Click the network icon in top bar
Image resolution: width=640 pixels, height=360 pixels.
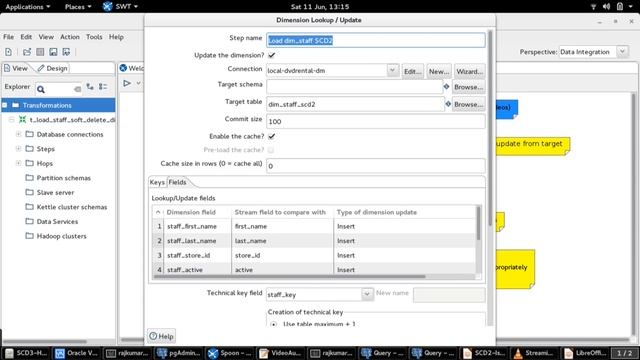pos(593,7)
